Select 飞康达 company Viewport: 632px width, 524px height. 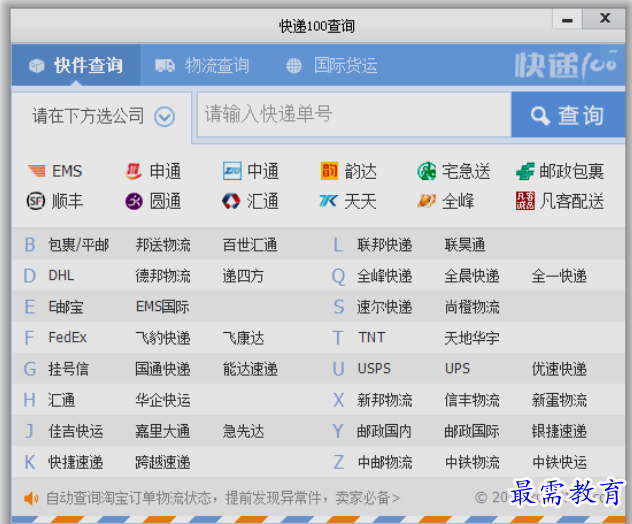click(243, 338)
